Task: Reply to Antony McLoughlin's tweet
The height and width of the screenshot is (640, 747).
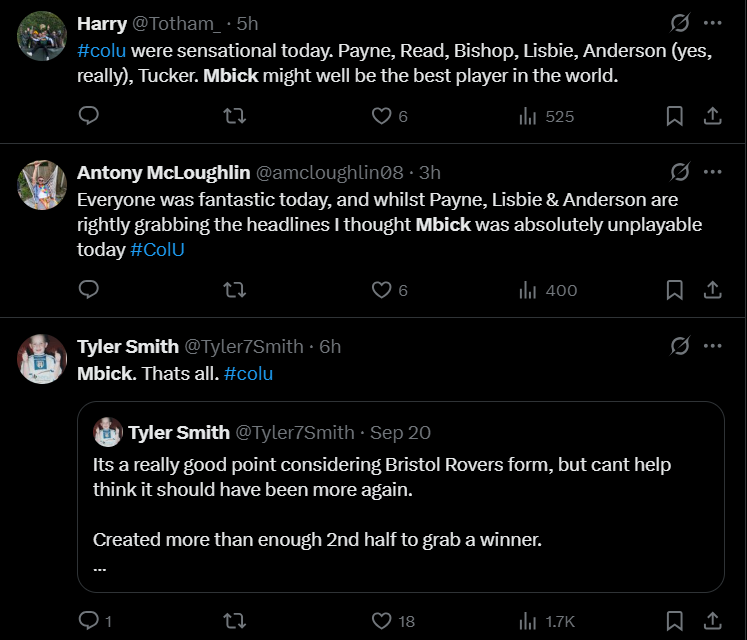Action: point(88,290)
